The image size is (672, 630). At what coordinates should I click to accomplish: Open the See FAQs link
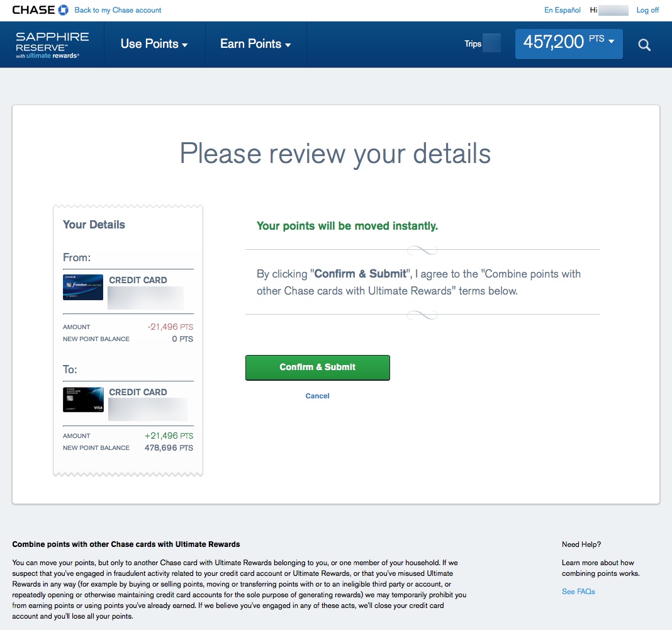tap(578, 592)
